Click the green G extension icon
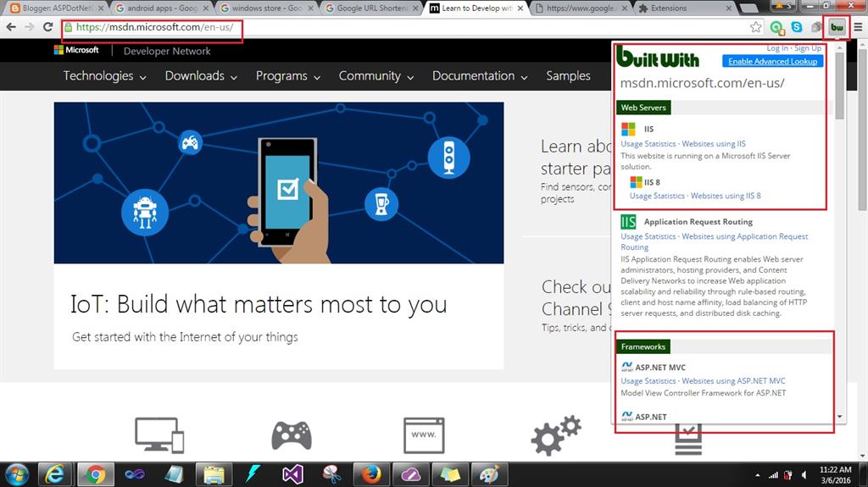 776,27
